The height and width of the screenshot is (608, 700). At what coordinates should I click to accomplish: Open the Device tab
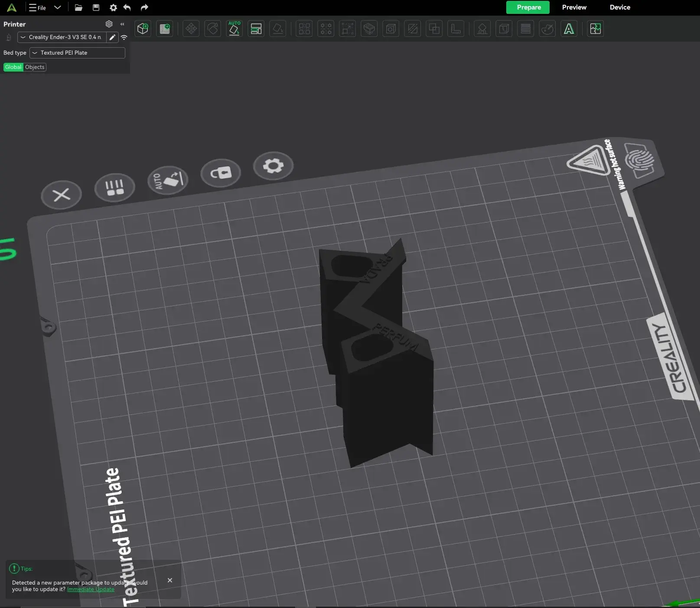[x=620, y=7]
